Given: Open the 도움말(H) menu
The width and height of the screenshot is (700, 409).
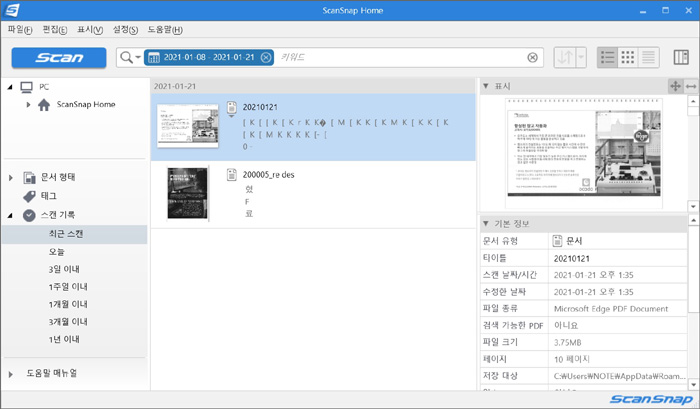Looking at the screenshot, I should coord(165,30).
